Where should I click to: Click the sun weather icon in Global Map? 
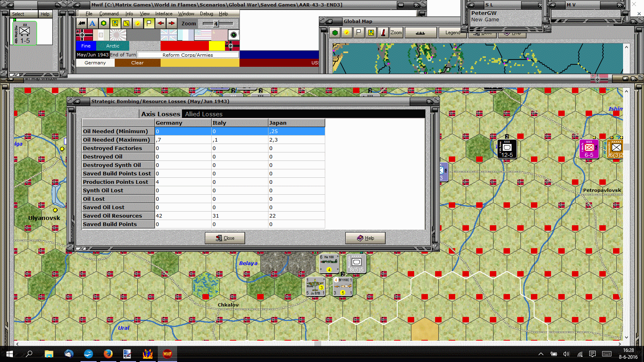click(x=346, y=33)
